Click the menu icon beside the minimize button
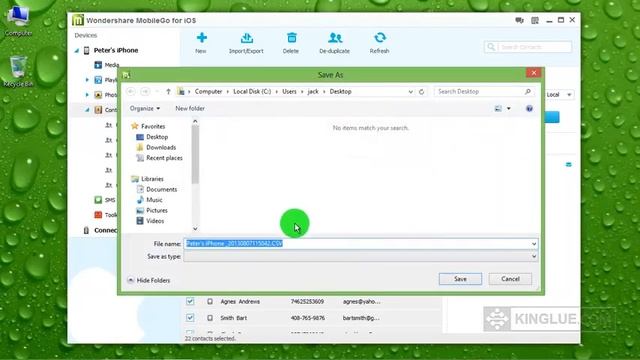Screen dimensions: 640x360 pos(535,20)
